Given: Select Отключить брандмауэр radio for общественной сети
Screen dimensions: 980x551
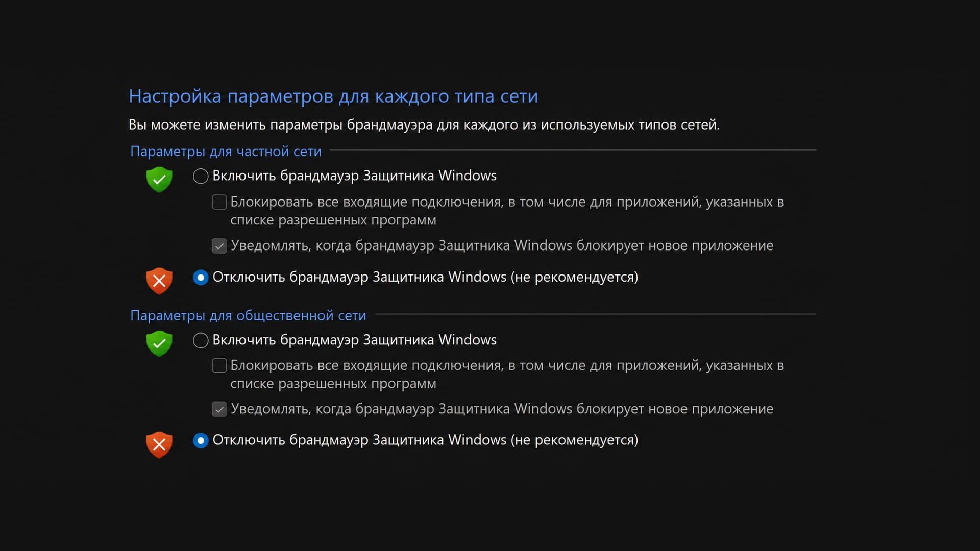Looking at the screenshot, I should (x=201, y=440).
